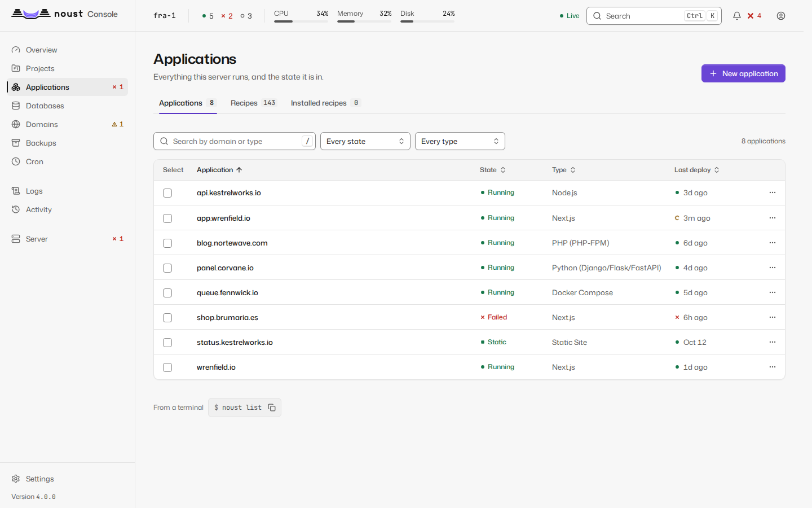
Task: Tick the app.wrenfield.io checkbox
Action: (167, 218)
